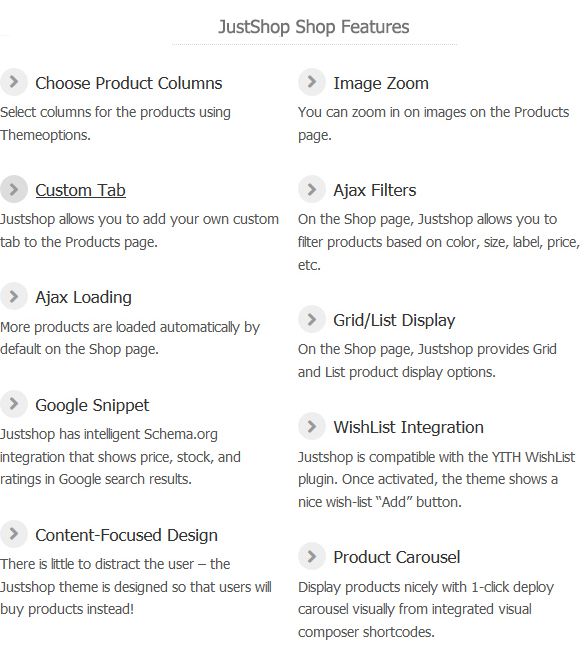Open the Image Zoom feature title
This screenshot has height=662, width=586.
(381, 83)
